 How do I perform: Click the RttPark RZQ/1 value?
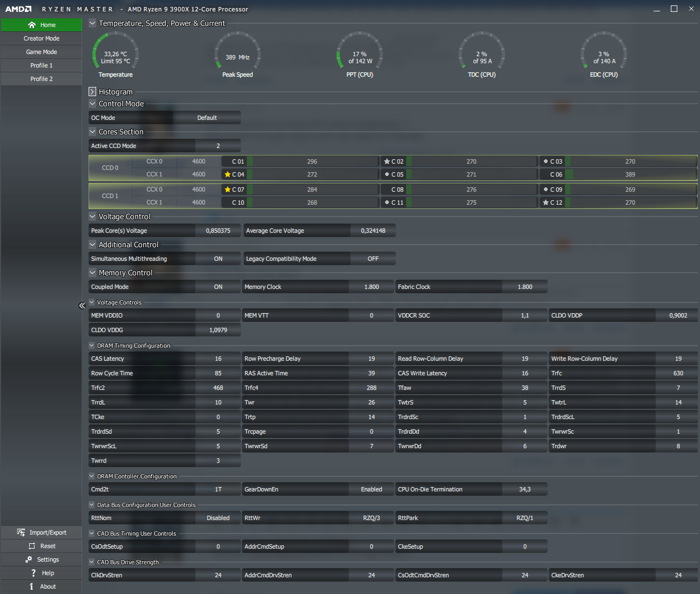pos(525,518)
